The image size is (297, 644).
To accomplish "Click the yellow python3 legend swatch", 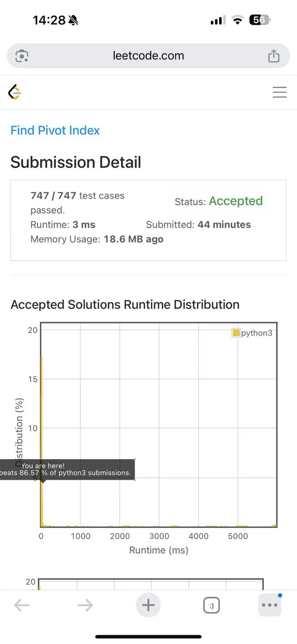I will click(x=236, y=333).
